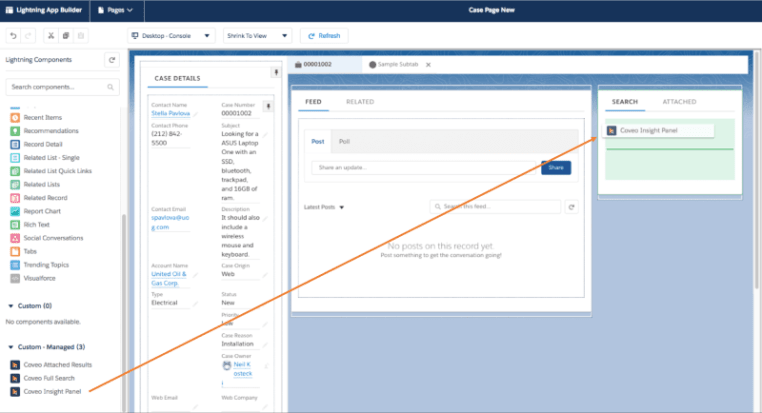
Task: Open the Shrink To View dropdown
Action: pos(256,36)
